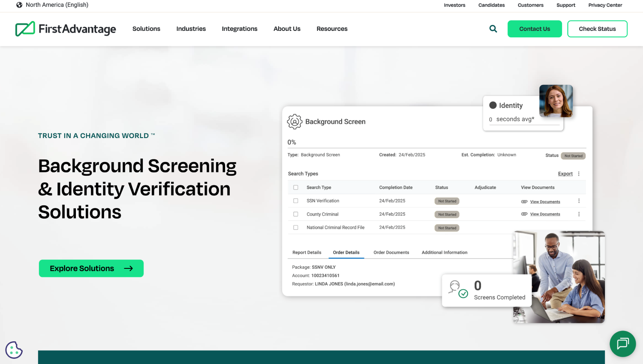Open the Additional Information tab

click(445, 253)
